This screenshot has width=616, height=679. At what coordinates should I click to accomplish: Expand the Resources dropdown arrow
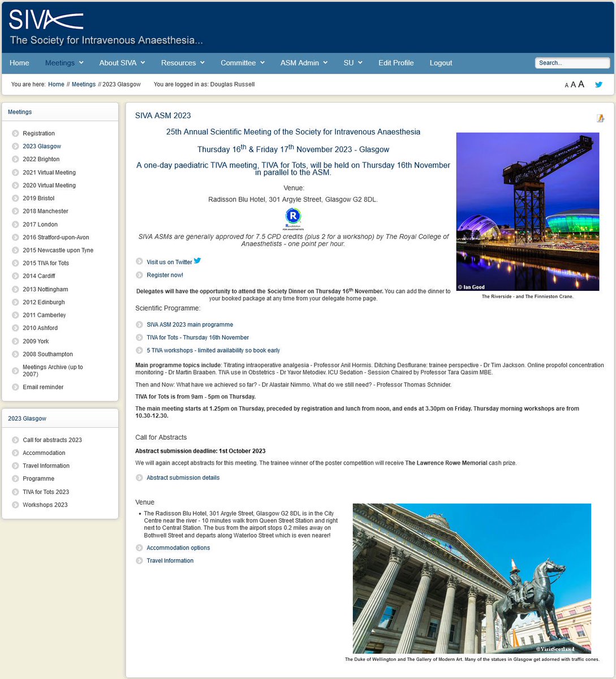tap(203, 63)
